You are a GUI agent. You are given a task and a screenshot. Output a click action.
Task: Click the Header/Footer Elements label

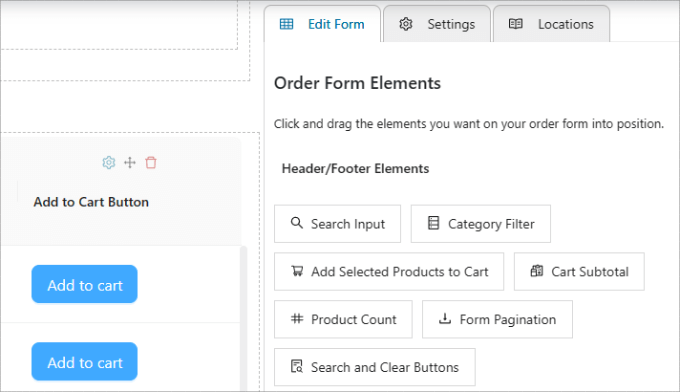point(355,168)
